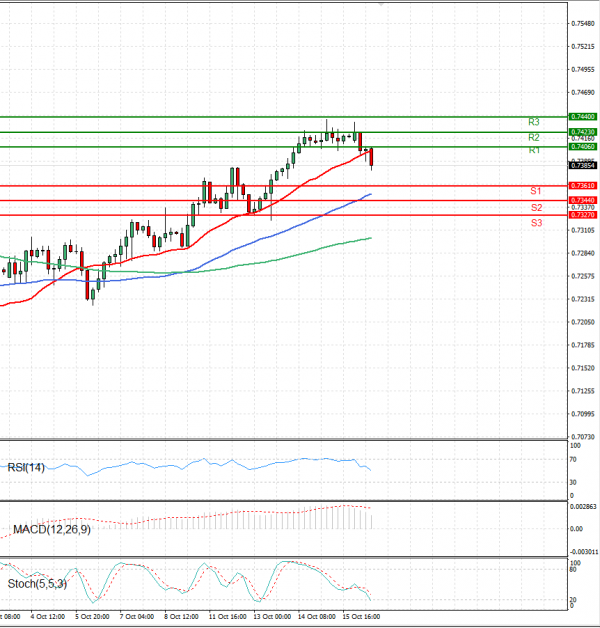Screen dimensions: 600x628
Task: Click the S3 support label
Action: point(536,223)
